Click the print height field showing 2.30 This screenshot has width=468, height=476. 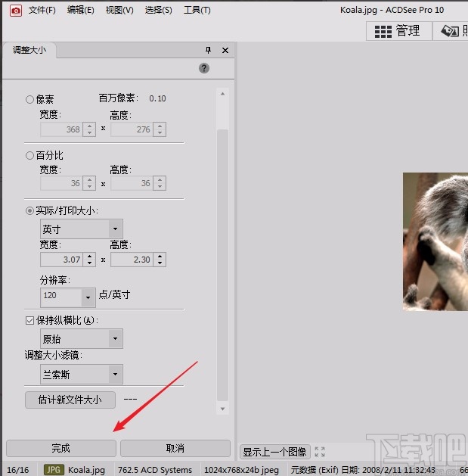pyautogui.click(x=132, y=260)
